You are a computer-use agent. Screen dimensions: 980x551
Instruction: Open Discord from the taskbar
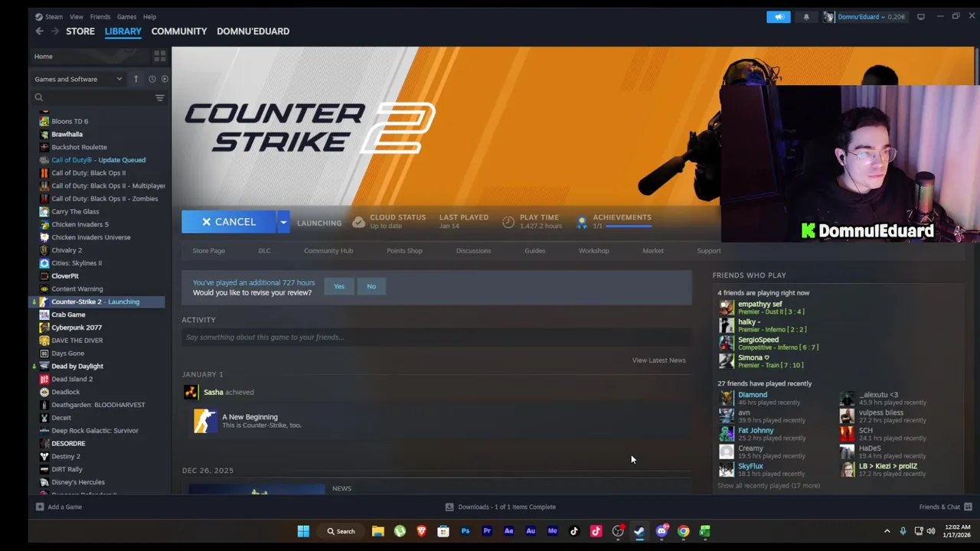pos(662,531)
